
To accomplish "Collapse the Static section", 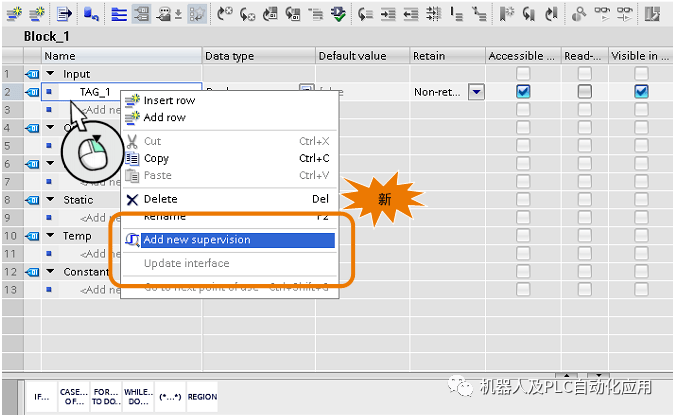I will (x=51, y=200).
